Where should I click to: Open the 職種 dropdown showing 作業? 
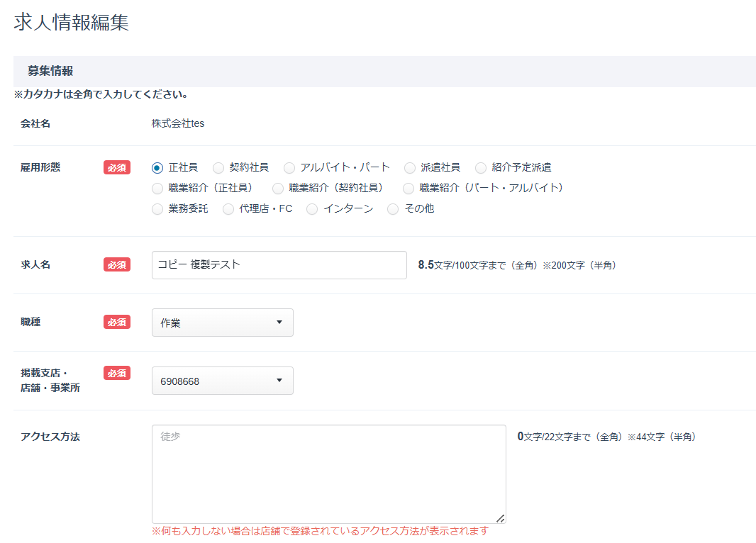pos(222,322)
